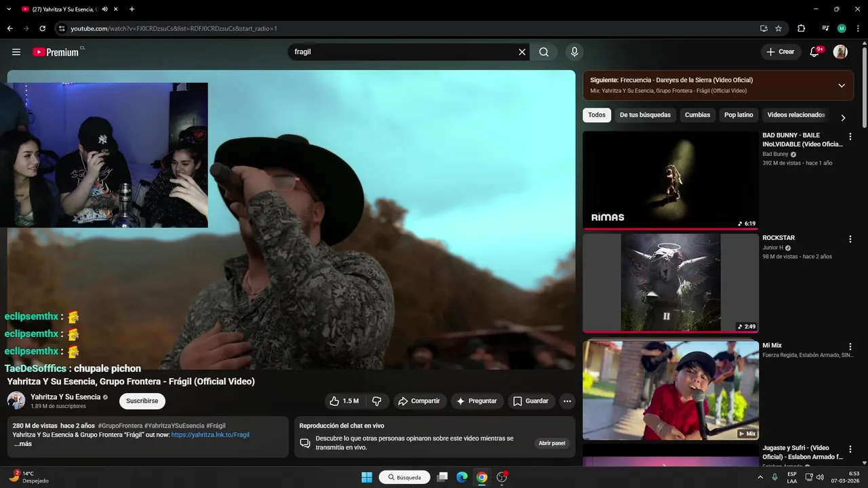
Task: Expand description with ...más
Action: (x=22, y=444)
